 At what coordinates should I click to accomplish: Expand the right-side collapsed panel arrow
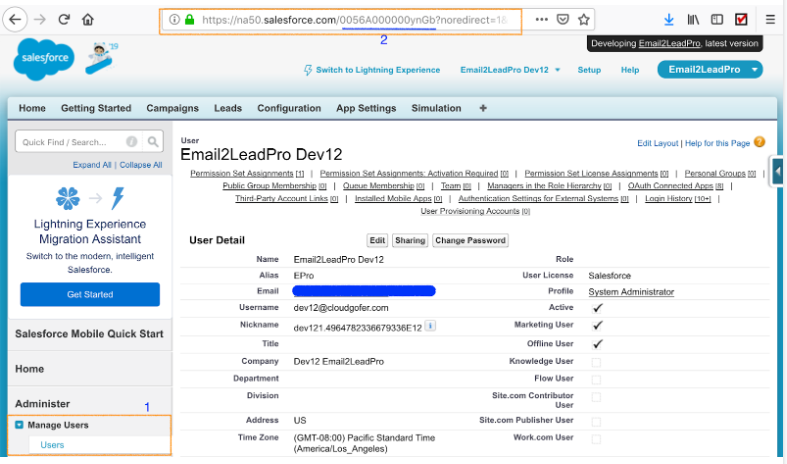tap(777, 171)
